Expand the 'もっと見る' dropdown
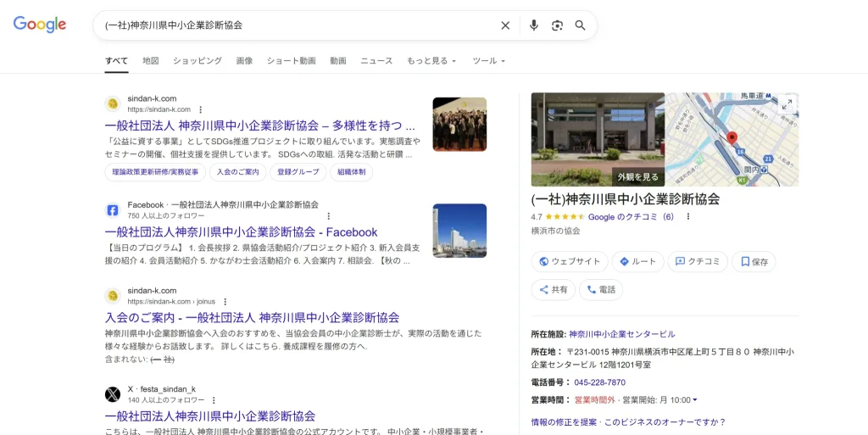868x435 pixels. click(x=431, y=61)
